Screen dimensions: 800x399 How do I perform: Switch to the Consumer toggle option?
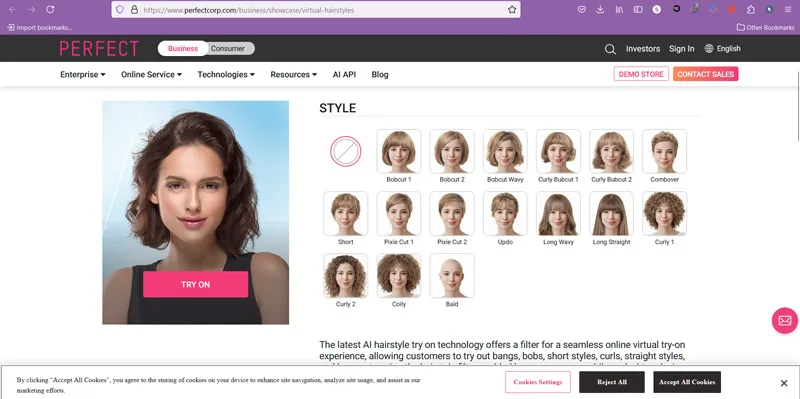pyautogui.click(x=228, y=48)
